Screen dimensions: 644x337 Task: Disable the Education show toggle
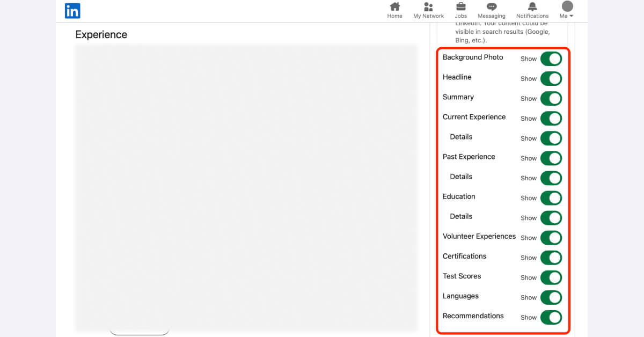(551, 197)
